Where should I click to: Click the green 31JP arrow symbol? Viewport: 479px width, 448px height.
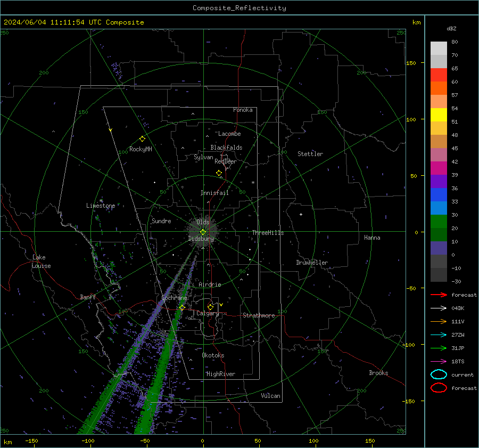tap(439, 348)
